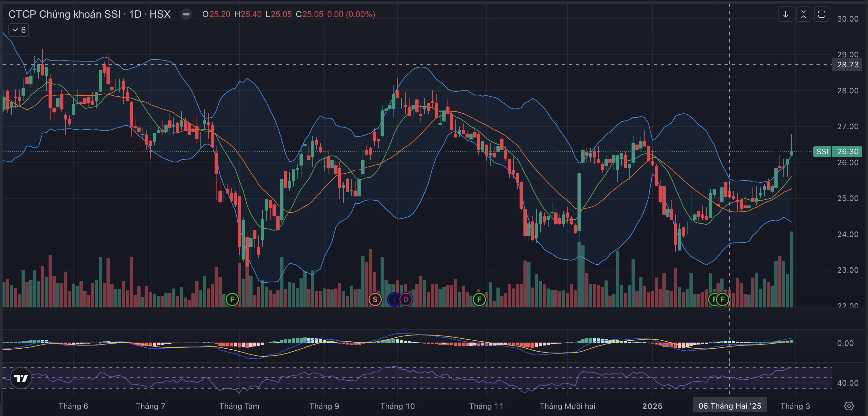Click the orange S split marker
Screen dimensions: 868x416
pyautogui.click(x=375, y=299)
